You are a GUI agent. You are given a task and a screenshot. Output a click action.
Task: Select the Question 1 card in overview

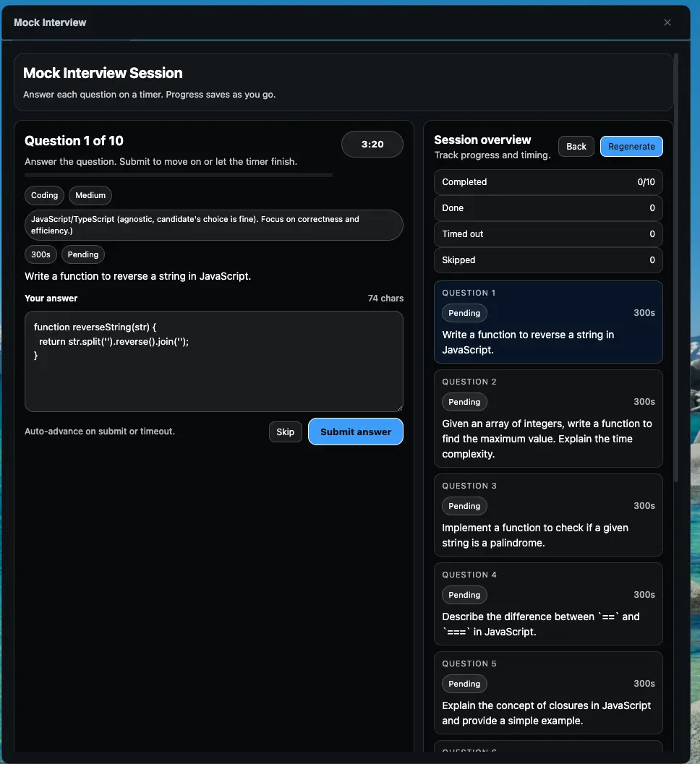[x=547, y=322]
